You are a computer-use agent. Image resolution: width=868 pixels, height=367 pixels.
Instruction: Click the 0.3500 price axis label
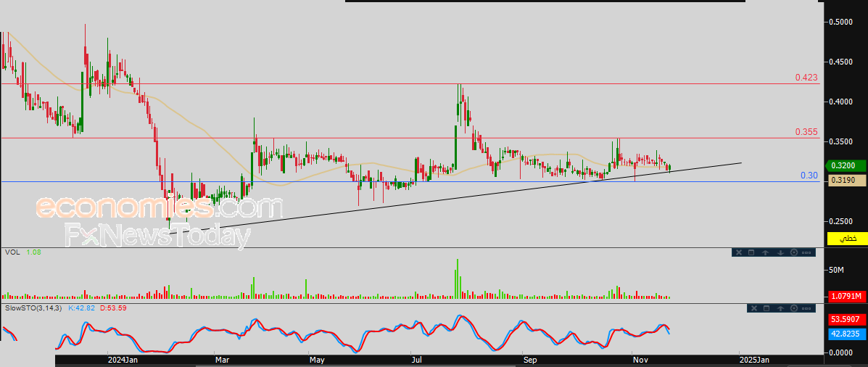(x=840, y=141)
